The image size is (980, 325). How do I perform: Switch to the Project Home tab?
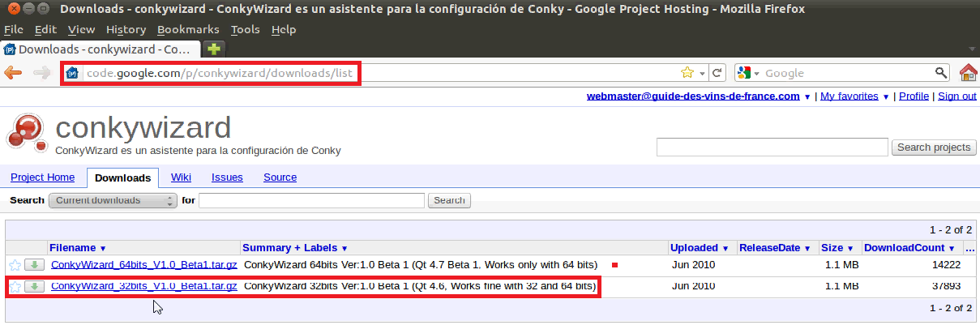click(x=43, y=177)
